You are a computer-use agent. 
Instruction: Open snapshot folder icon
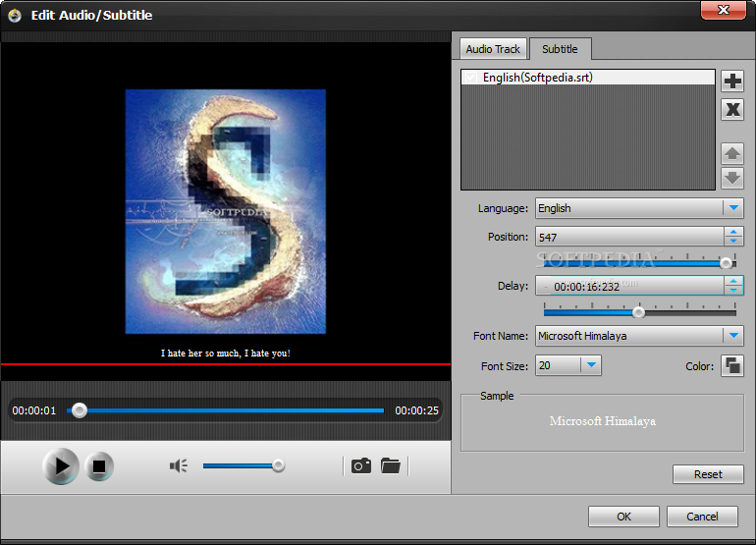tap(391, 465)
